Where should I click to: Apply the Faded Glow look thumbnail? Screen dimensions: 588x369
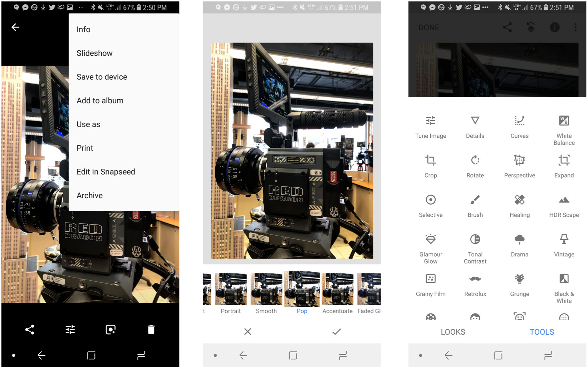(369, 294)
